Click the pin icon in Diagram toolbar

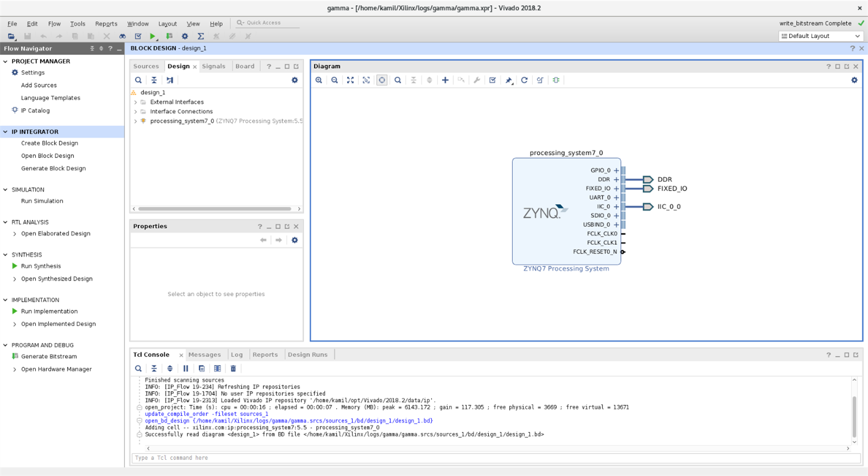pos(508,80)
